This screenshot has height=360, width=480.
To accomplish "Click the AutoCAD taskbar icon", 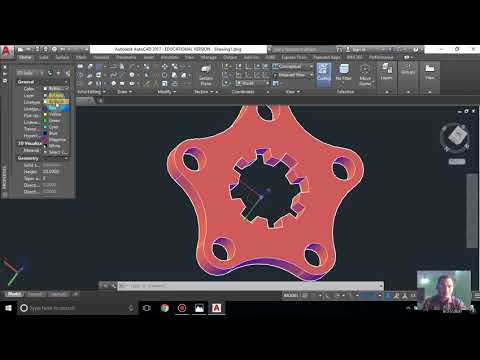I will [217, 308].
